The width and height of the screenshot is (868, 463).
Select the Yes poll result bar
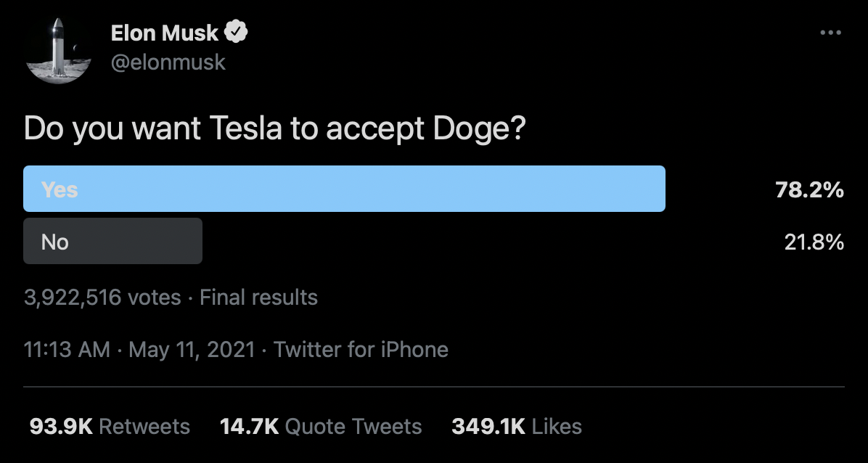point(433,189)
